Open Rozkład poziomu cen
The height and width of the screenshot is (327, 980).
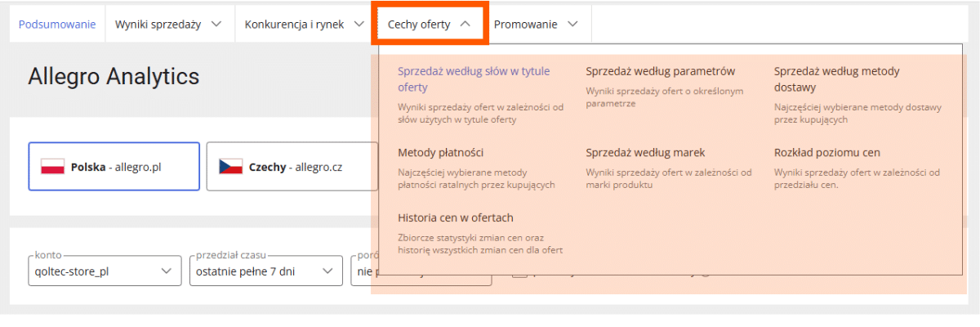[x=827, y=153]
